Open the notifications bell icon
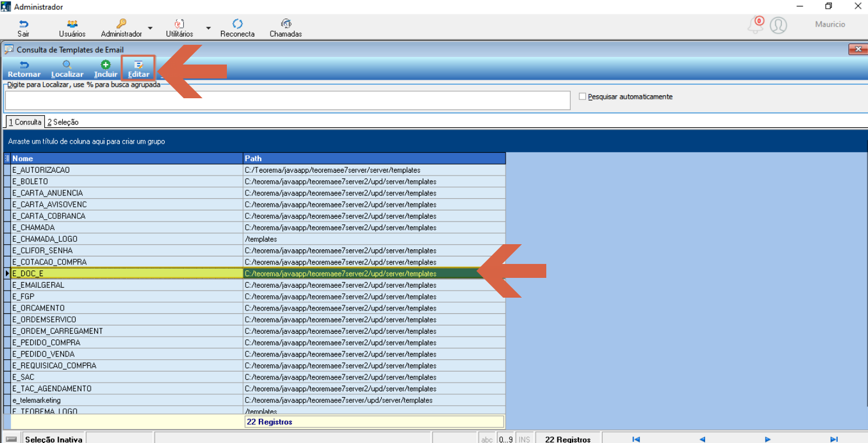Viewport: 868px width, 443px height. tap(756, 25)
